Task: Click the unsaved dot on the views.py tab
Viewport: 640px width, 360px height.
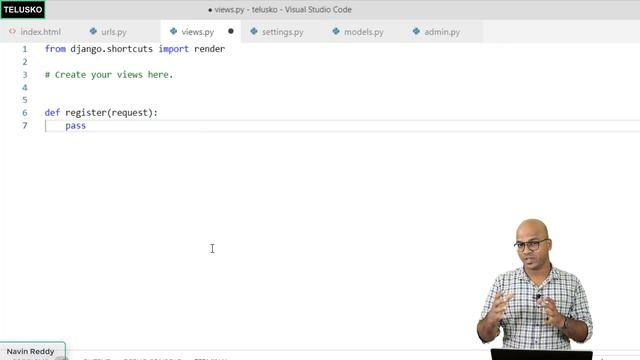Action: click(231, 31)
